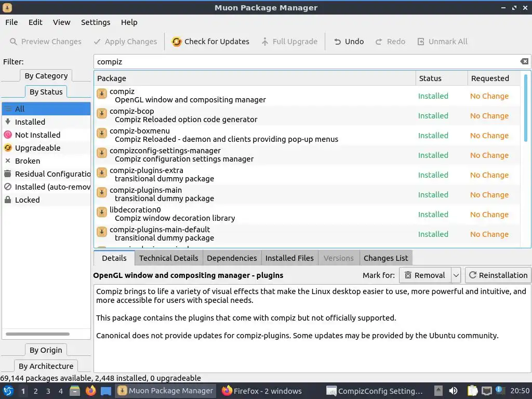Open the Settings menu

coord(96,22)
